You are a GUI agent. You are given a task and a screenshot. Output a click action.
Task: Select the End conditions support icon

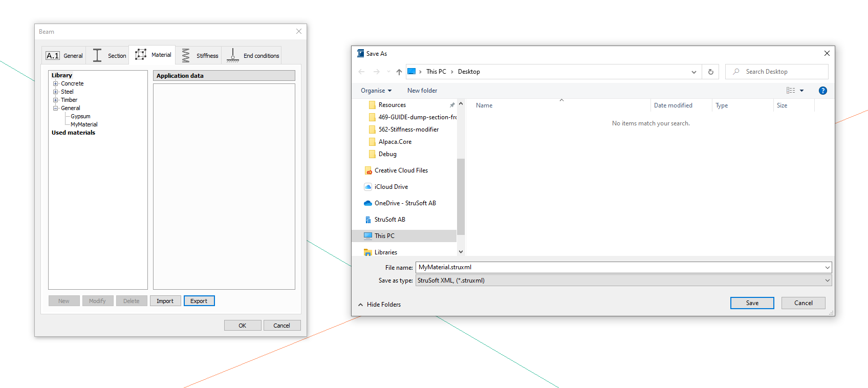(x=233, y=55)
